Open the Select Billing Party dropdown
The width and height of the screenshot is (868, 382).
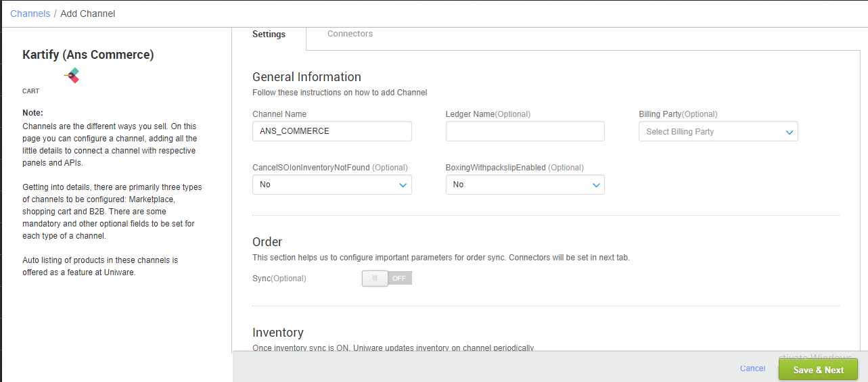point(718,131)
